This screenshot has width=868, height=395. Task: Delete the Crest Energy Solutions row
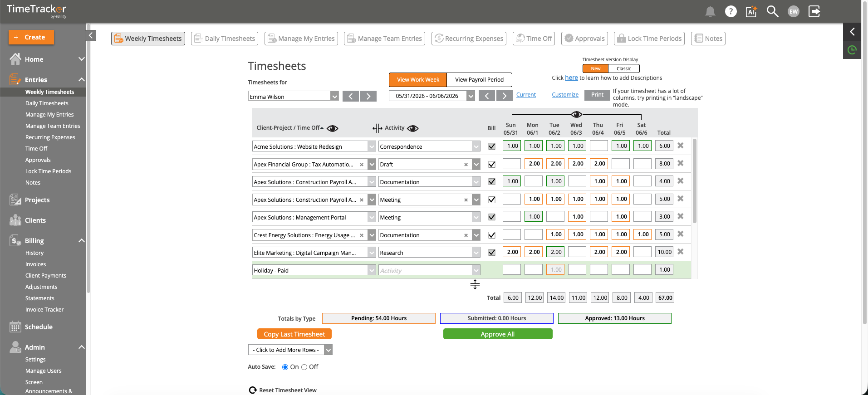[680, 234]
